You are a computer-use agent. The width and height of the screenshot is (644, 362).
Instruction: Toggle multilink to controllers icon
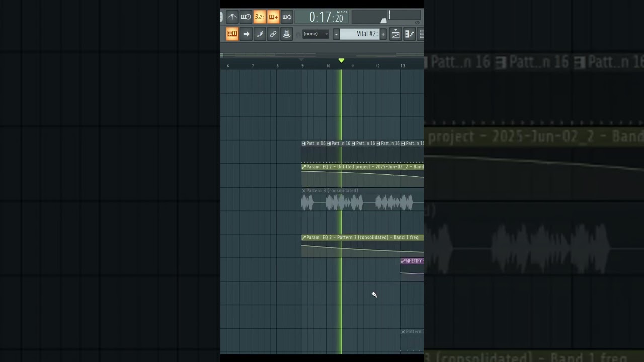tap(273, 34)
